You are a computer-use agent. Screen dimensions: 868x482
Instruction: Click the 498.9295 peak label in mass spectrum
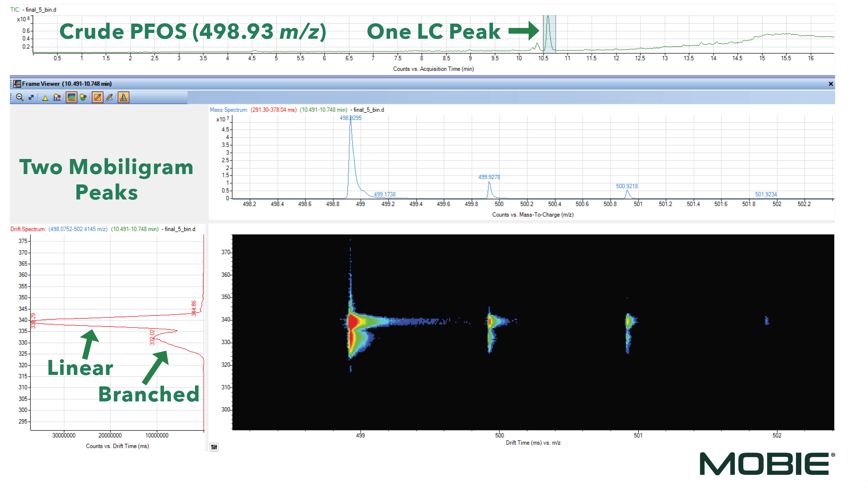pyautogui.click(x=350, y=118)
